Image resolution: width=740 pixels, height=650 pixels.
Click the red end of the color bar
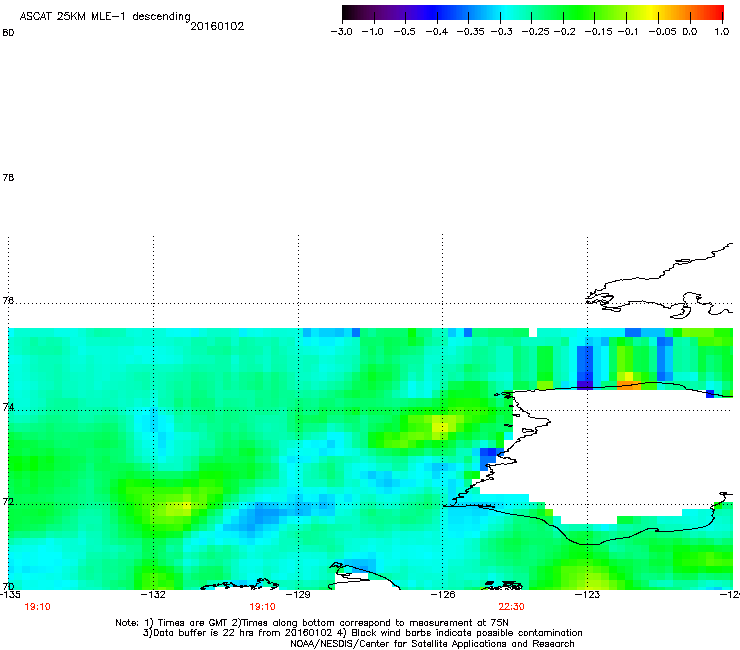717,12
